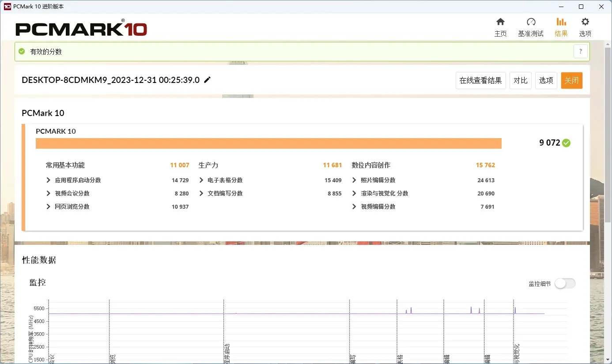Screen dimensions: 612x364
Task: Click the orange PCMARK 10 score bar
Action: coord(268,143)
